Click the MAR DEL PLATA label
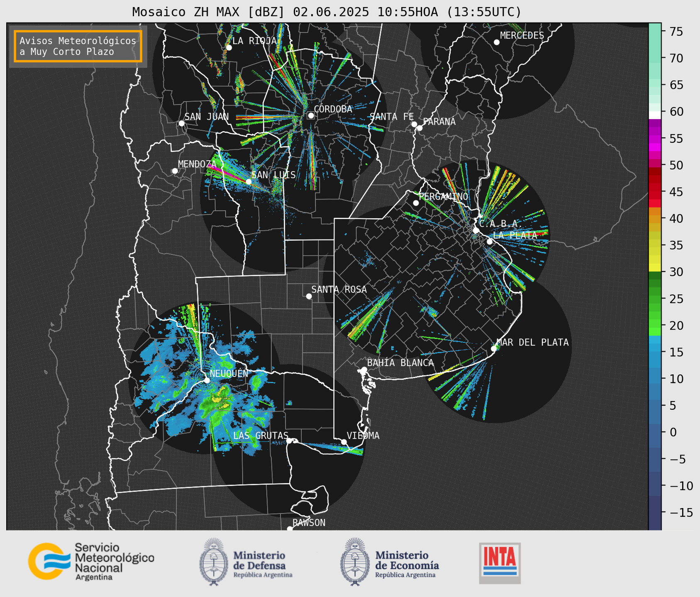Viewport: 700px width, 597px height. pyautogui.click(x=532, y=343)
